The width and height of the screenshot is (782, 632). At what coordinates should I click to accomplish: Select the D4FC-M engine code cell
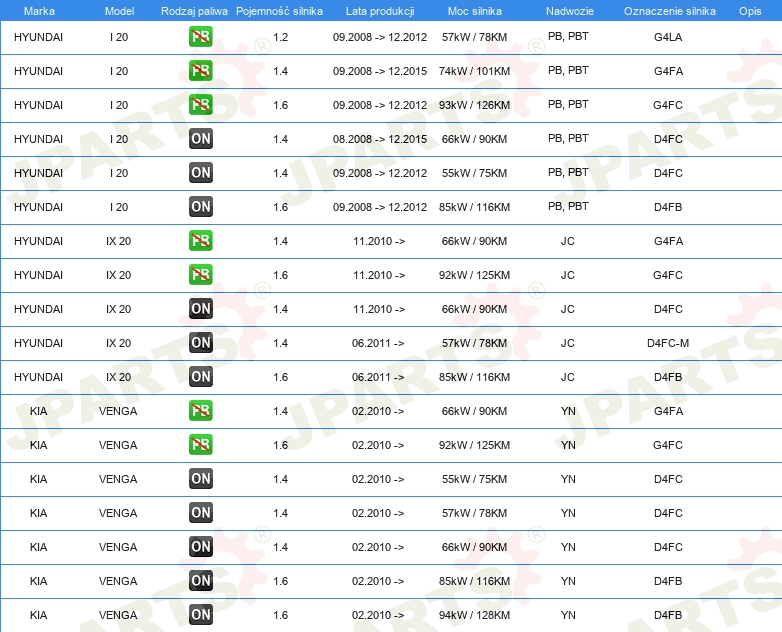click(668, 343)
